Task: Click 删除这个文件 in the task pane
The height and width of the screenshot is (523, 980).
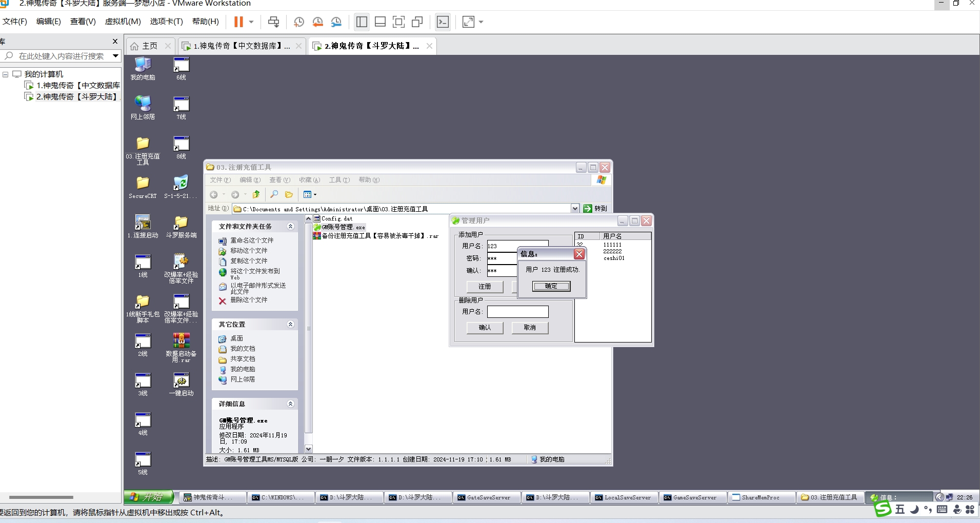Action: point(249,300)
